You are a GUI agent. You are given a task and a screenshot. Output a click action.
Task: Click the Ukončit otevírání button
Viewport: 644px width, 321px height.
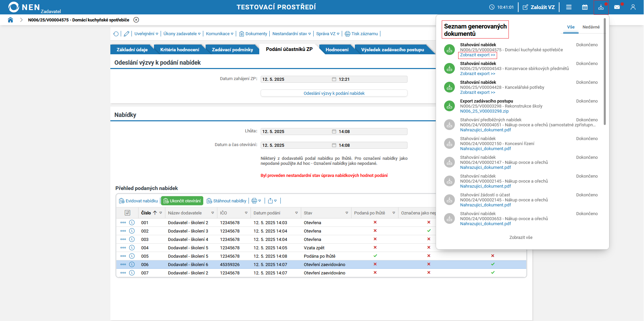(182, 201)
